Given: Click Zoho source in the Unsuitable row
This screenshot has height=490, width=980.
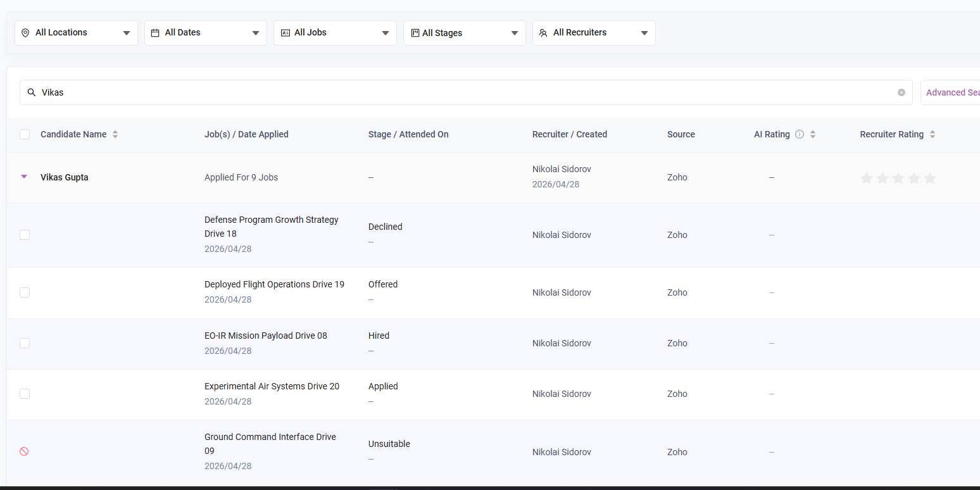Looking at the screenshot, I should click(677, 452).
